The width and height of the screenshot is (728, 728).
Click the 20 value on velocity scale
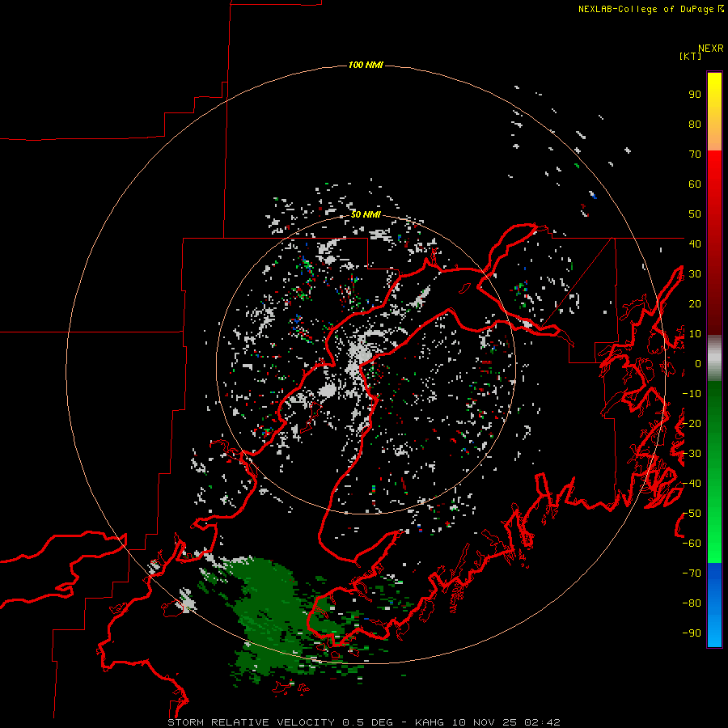(x=695, y=303)
